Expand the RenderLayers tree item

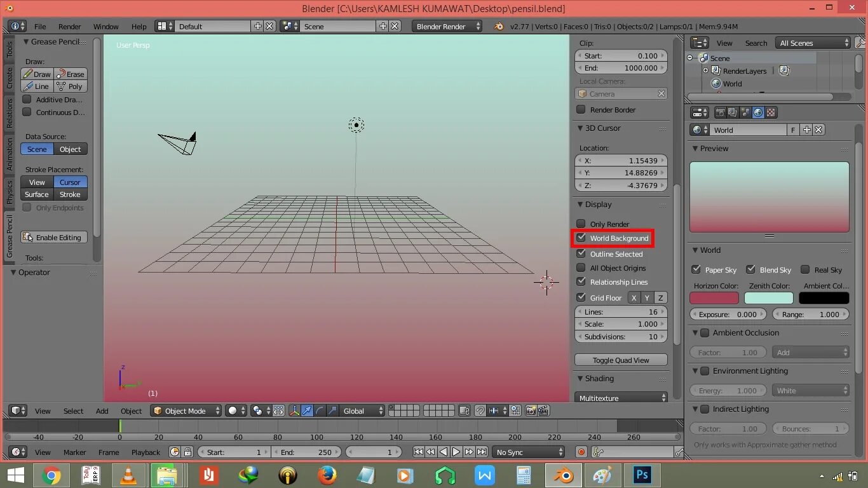(x=705, y=71)
